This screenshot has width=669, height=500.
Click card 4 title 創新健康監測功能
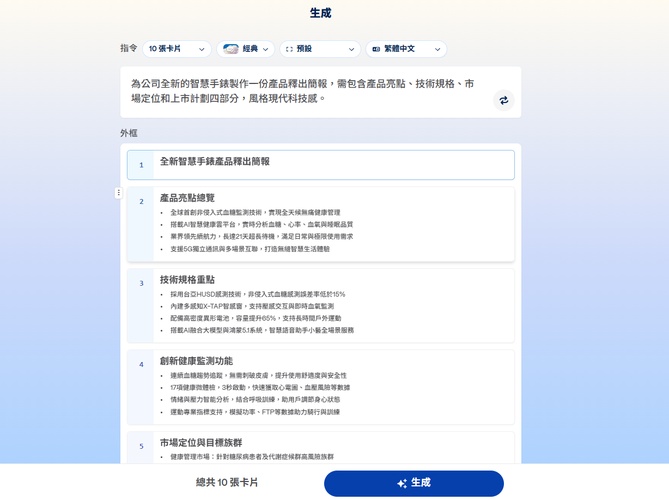tap(196, 361)
